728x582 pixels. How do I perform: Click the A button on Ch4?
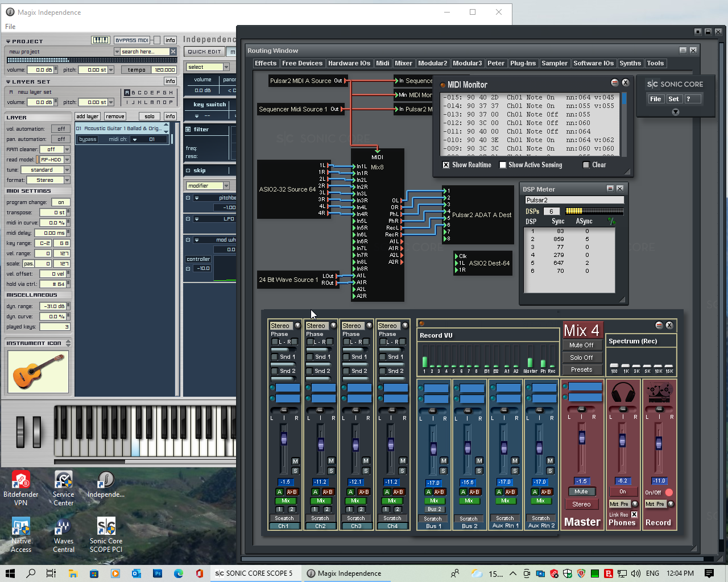click(x=387, y=492)
